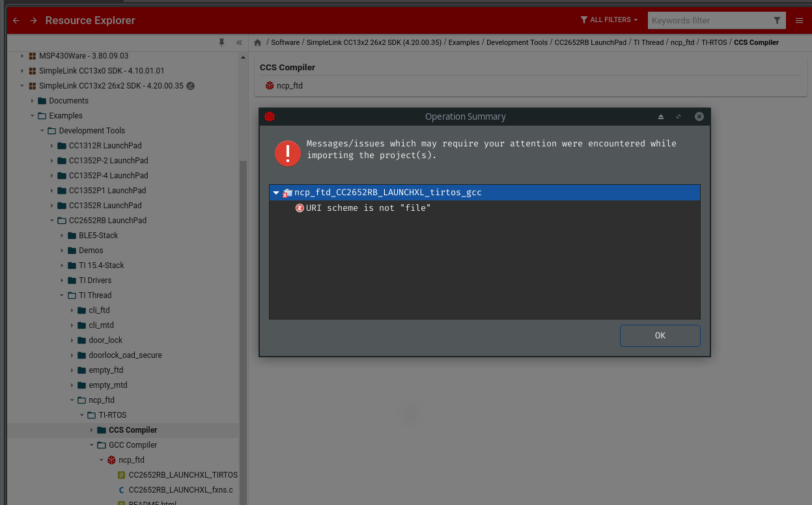Collapse the ncp_ftd_CC2652RB_LAUNCHXL_tirtos_gcc entry arrow
The width and height of the screenshot is (812, 505).
[x=276, y=193]
